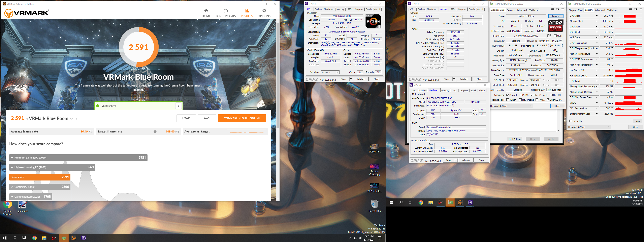Show hidden tray icons arrow

click(x=351, y=238)
